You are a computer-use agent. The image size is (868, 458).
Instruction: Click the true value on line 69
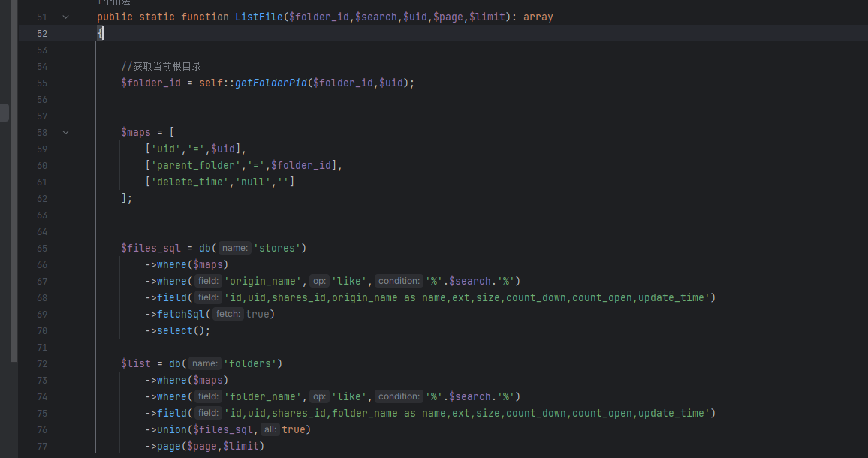(258, 314)
